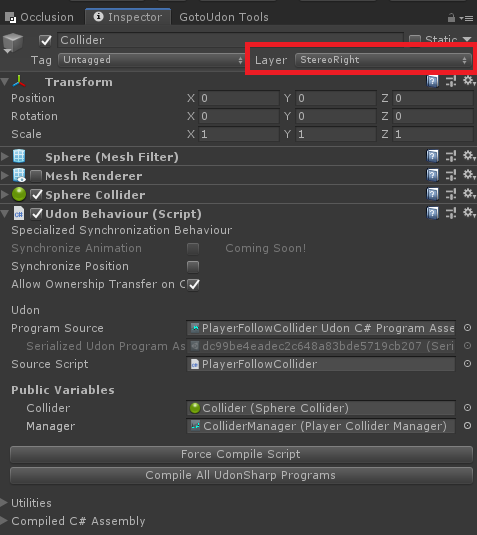Click Position Y value field
The height and width of the screenshot is (535, 477).
336,98
